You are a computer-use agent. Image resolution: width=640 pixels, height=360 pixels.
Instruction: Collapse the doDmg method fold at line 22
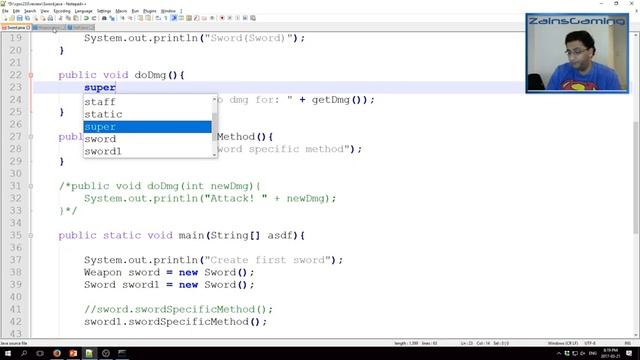click(31, 75)
